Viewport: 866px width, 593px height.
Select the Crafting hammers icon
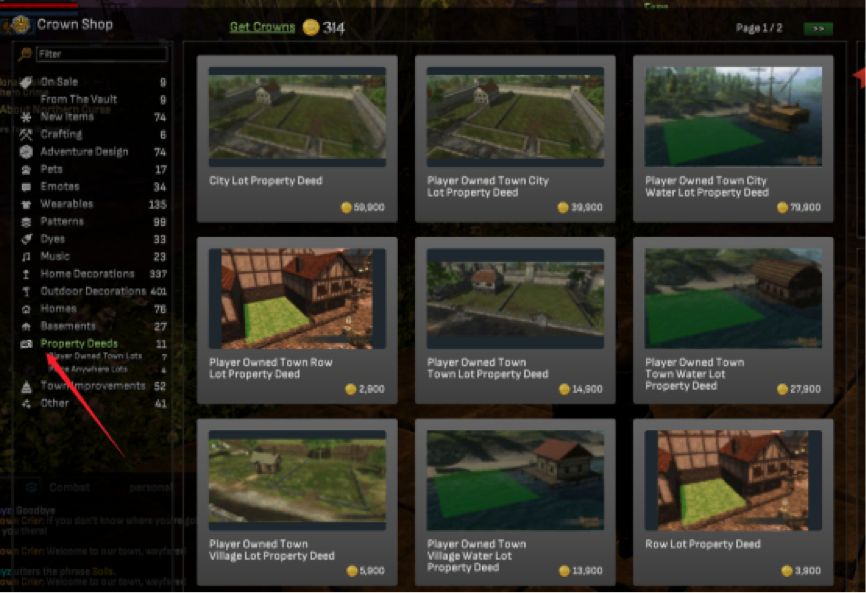click(x=26, y=134)
